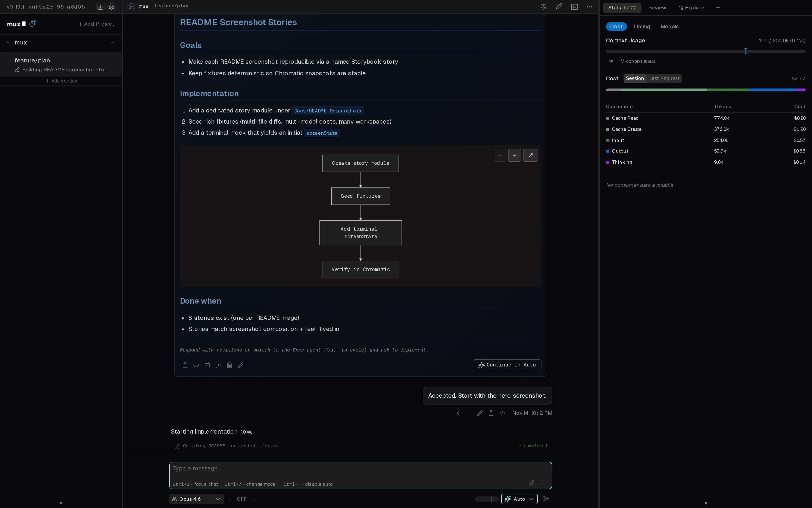Copy the plan to clipboard

(x=185, y=365)
